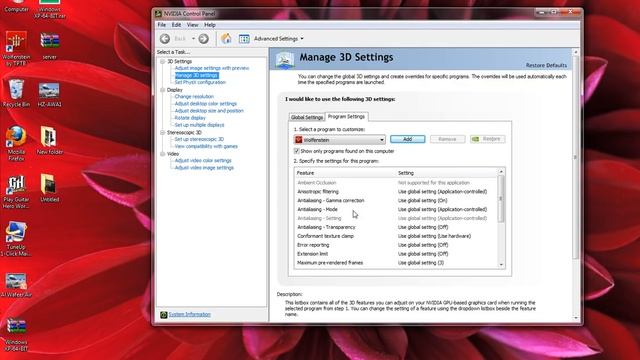The height and width of the screenshot is (360, 640).
Task: Click the Advanced Settings view icon
Action: (x=244, y=39)
